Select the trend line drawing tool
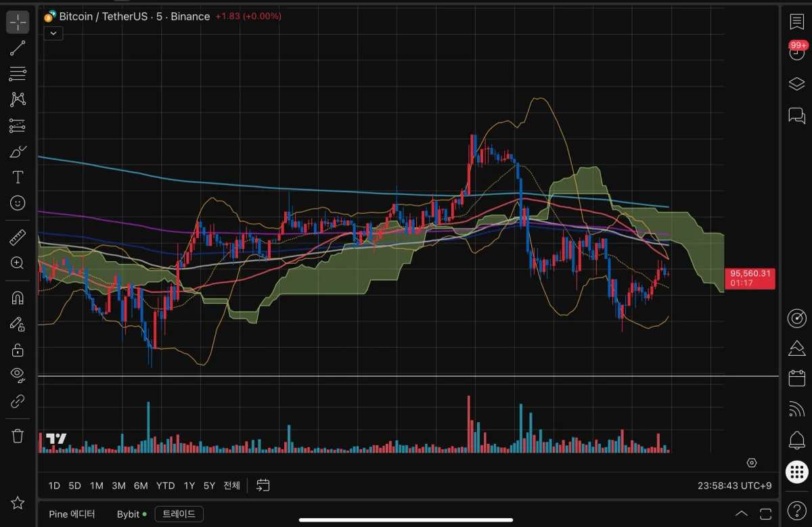Image resolution: width=812 pixels, height=527 pixels. pyautogui.click(x=18, y=48)
